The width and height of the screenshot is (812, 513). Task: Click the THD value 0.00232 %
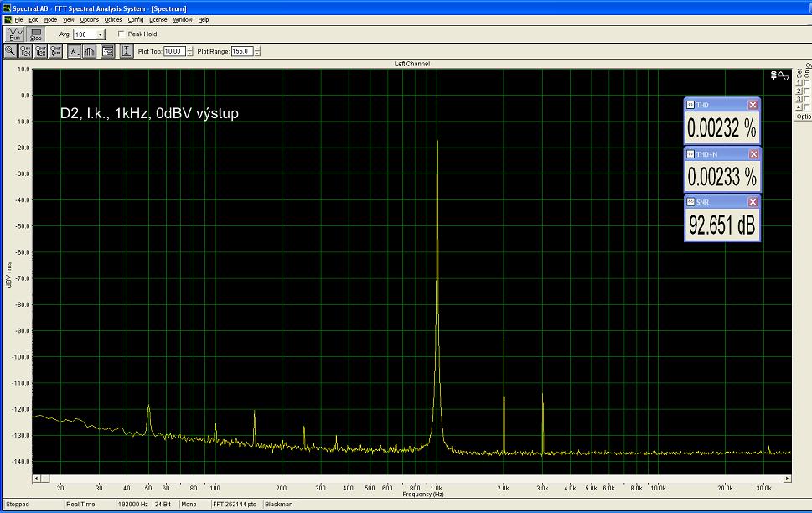click(x=721, y=127)
